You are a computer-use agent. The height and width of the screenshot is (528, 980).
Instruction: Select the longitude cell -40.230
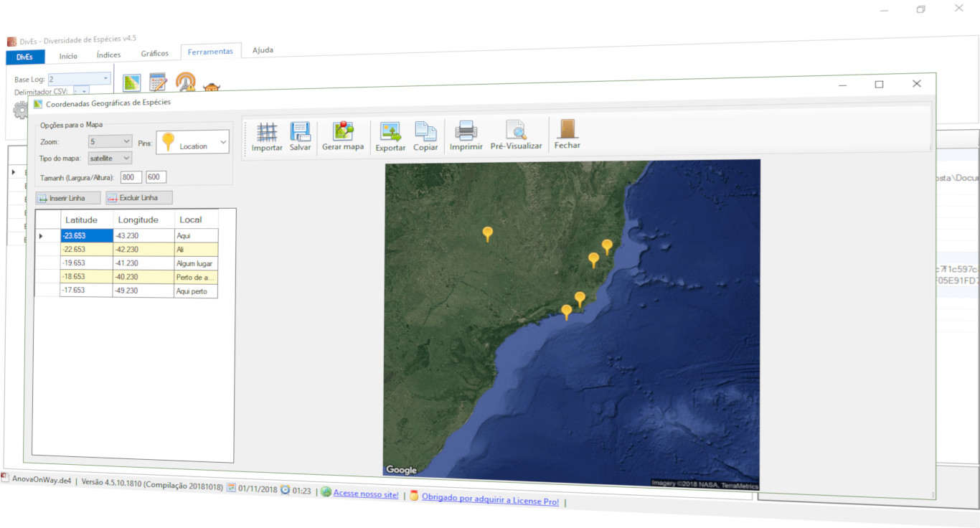[x=143, y=277]
